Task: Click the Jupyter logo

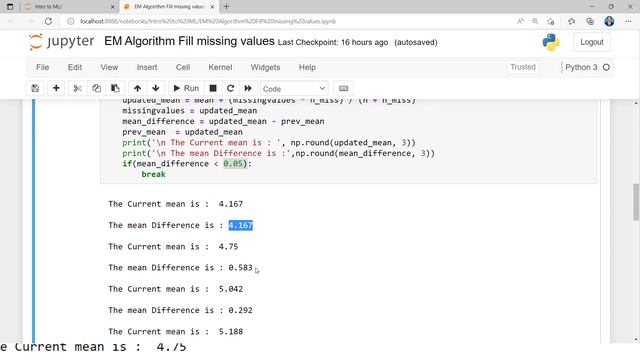Action: [62, 42]
